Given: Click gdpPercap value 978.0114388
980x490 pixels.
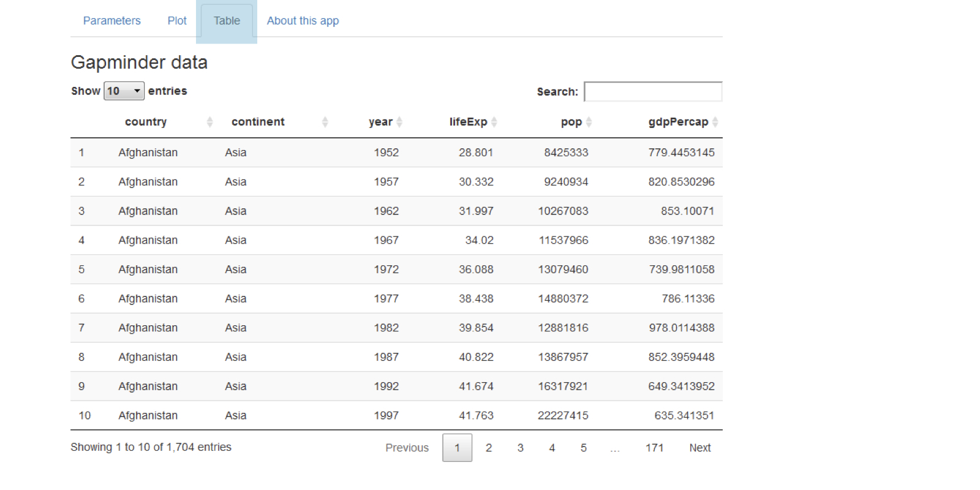Looking at the screenshot, I should (682, 328).
